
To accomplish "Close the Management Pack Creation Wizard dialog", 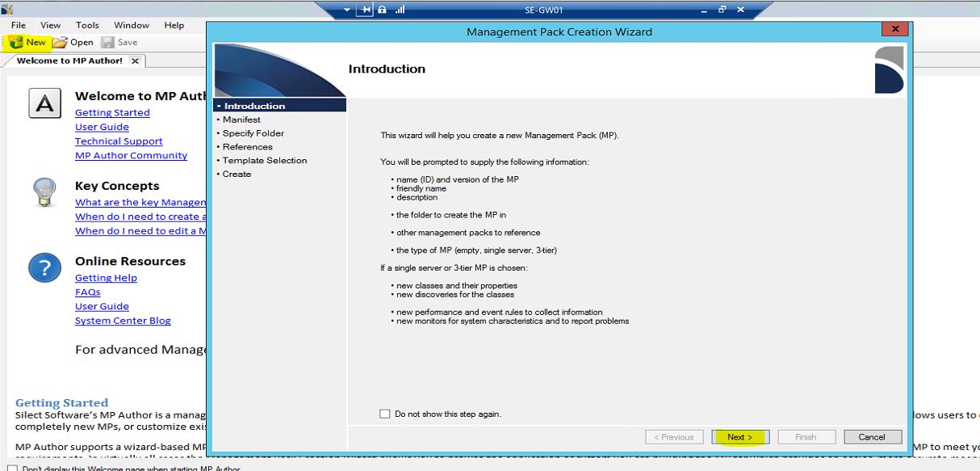I will [894, 29].
